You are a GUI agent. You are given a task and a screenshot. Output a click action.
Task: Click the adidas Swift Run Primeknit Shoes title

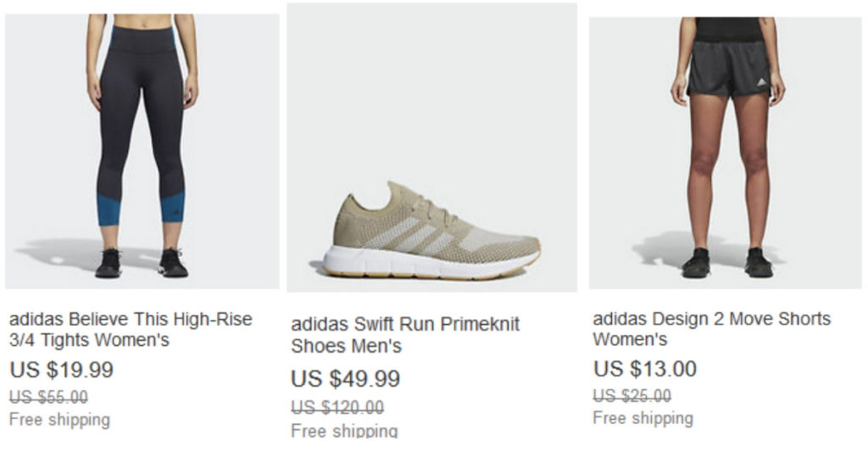click(404, 335)
